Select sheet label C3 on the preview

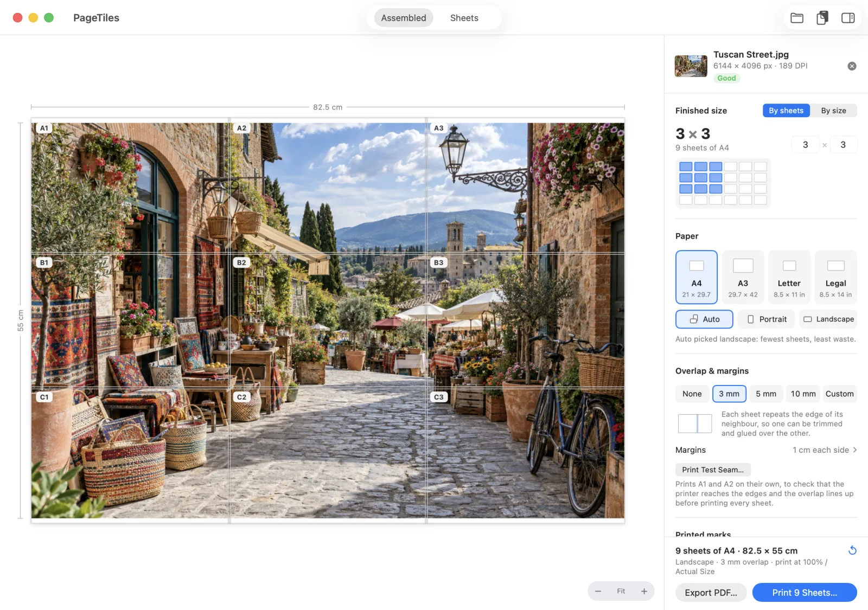[439, 397]
